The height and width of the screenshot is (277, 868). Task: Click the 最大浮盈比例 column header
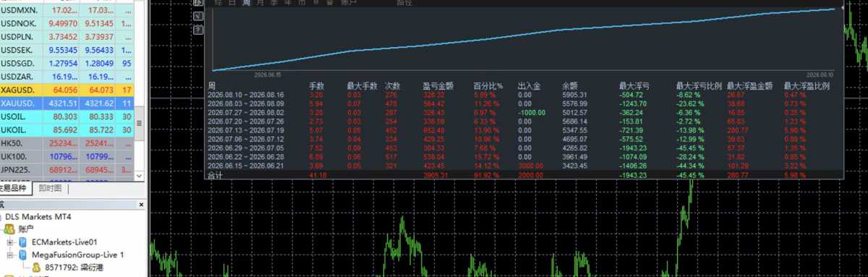807,85
